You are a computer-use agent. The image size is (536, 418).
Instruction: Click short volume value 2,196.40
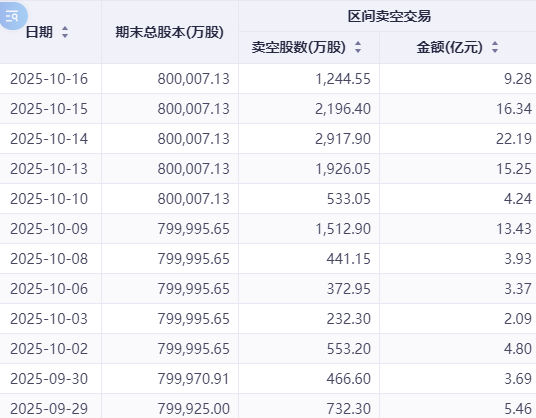(x=343, y=109)
